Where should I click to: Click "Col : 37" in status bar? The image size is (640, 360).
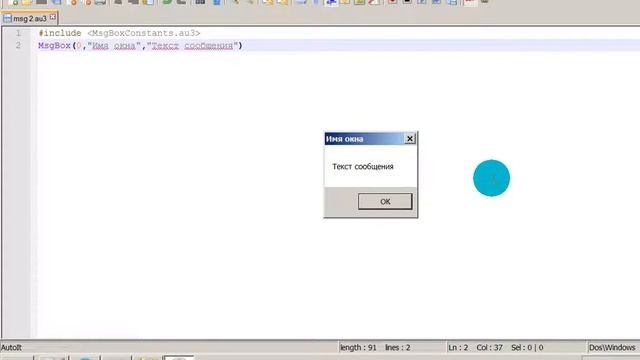(x=489, y=347)
